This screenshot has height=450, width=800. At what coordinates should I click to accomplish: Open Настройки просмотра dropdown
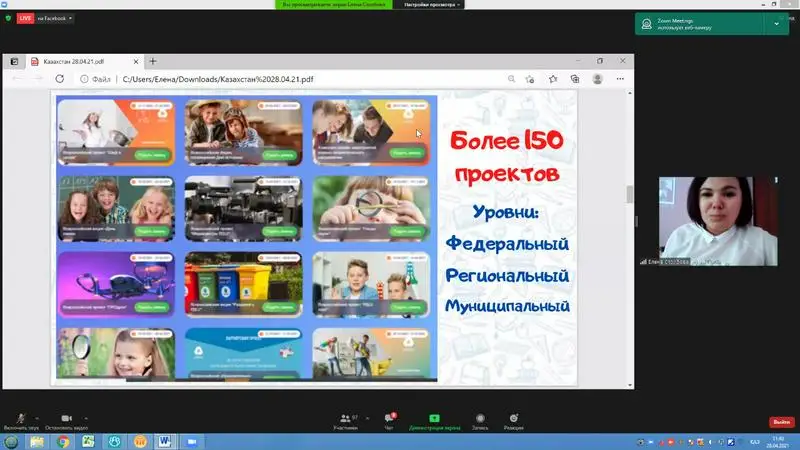tap(430, 5)
